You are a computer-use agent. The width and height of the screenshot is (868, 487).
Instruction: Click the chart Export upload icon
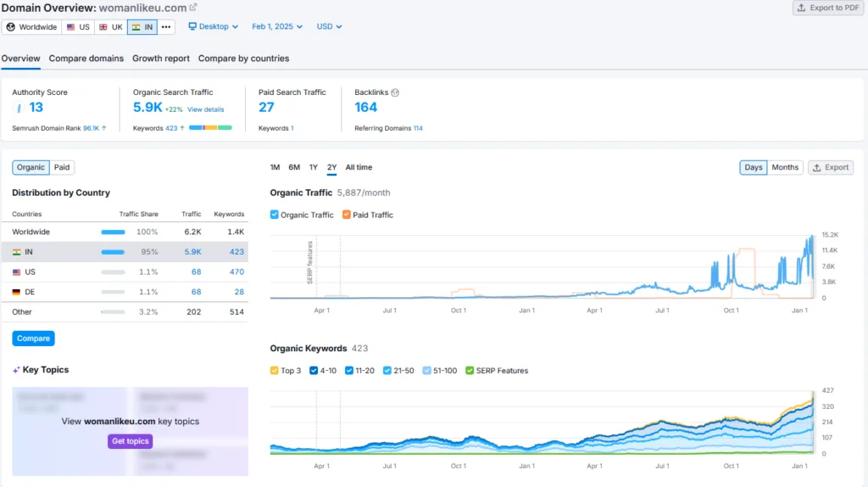816,167
